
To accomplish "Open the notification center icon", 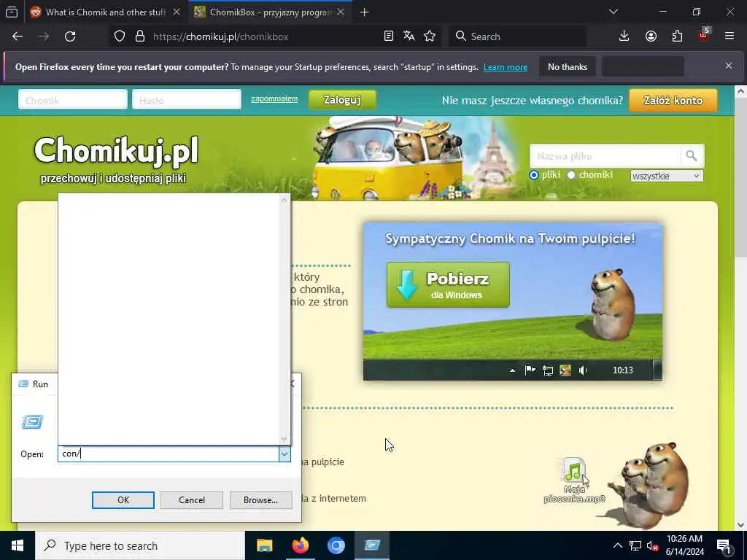I will pyautogui.click(x=724, y=545).
